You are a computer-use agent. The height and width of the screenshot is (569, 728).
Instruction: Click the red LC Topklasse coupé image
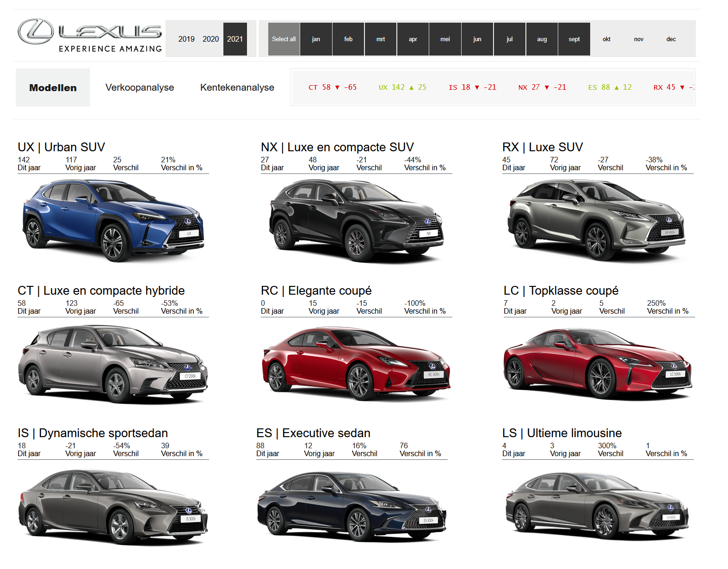point(598,363)
